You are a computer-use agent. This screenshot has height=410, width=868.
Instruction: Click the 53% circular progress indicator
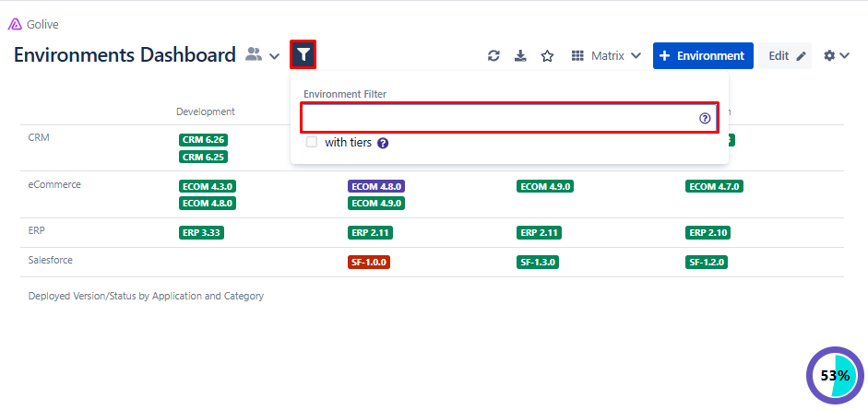coord(835,376)
